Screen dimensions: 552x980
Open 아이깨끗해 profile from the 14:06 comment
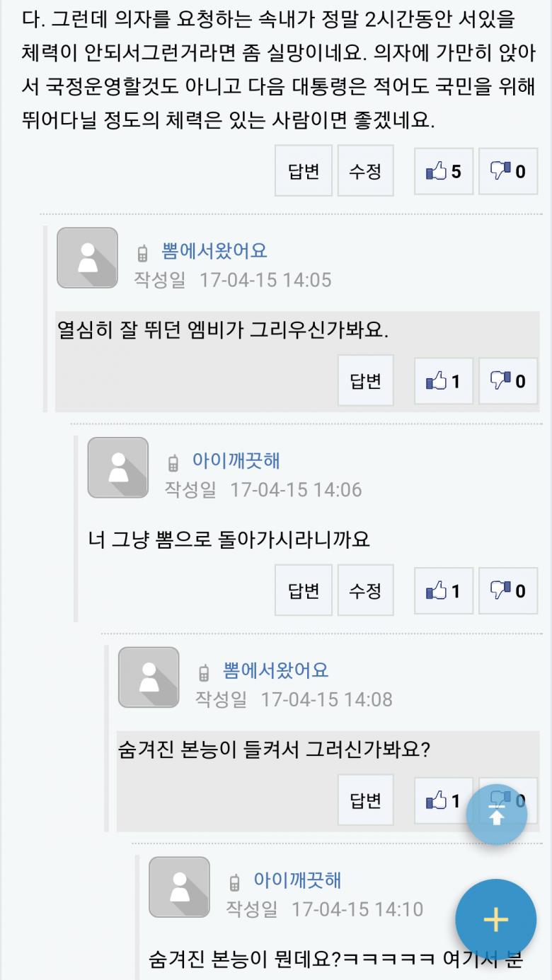coord(236,461)
